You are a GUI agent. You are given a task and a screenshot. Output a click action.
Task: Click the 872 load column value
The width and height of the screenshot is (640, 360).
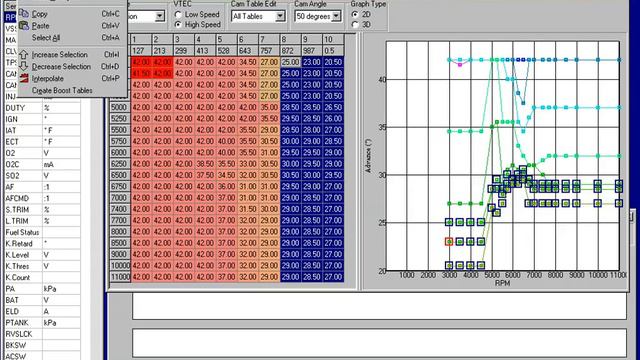click(x=290, y=51)
